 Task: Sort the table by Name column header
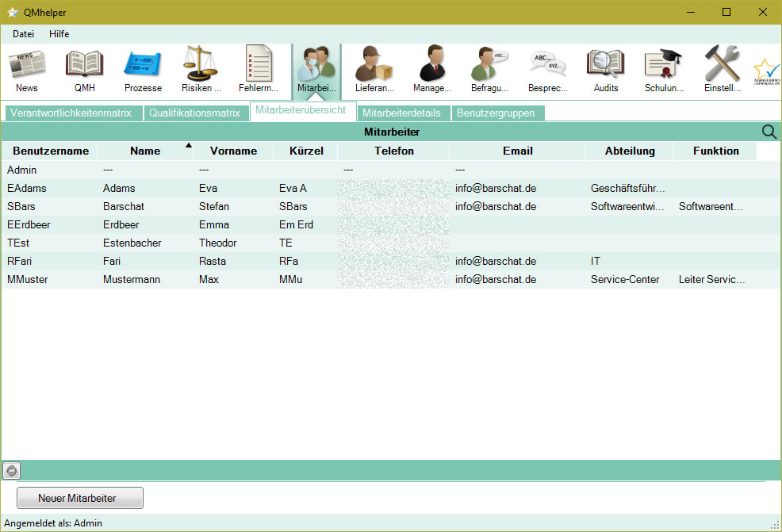[145, 151]
